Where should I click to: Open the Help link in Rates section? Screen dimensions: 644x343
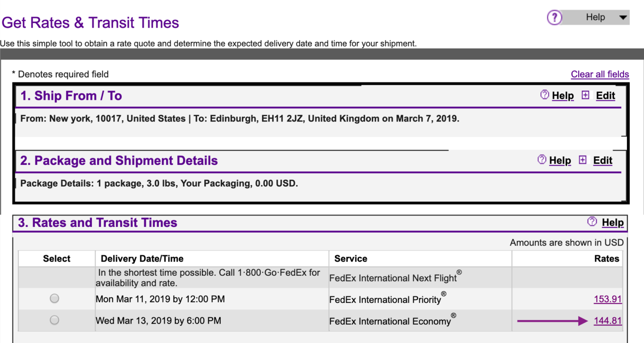(613, 222)
